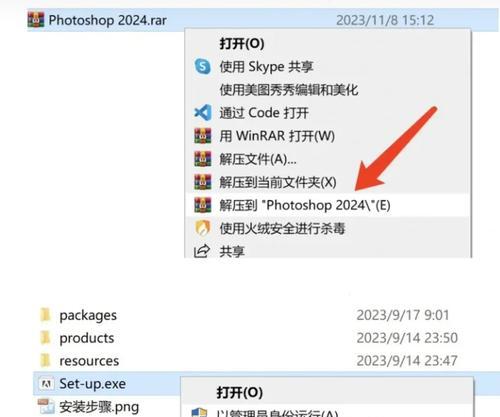
Task: Select the products folder
Action: click(x=87, y=338)
